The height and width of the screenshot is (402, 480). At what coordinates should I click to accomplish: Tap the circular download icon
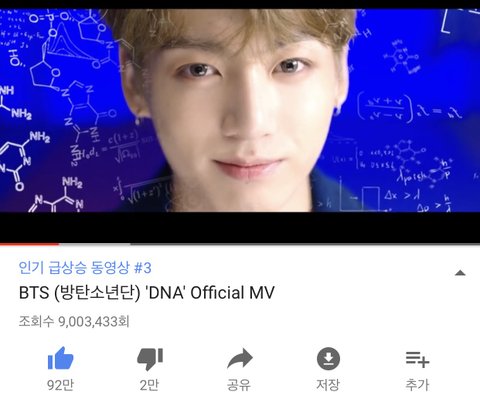[328, 359]
